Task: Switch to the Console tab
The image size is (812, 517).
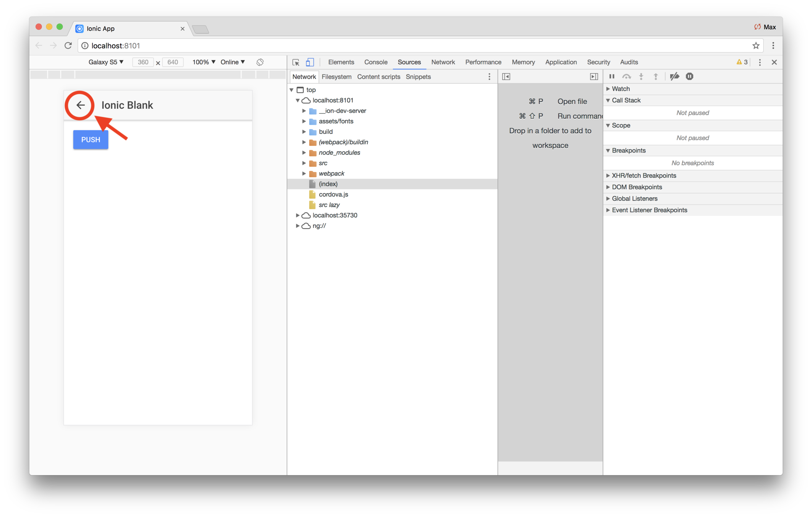Action: [x=376, y=62]
